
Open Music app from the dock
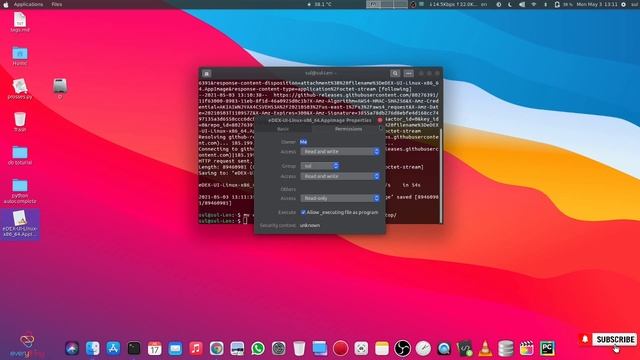click(196, 348)
